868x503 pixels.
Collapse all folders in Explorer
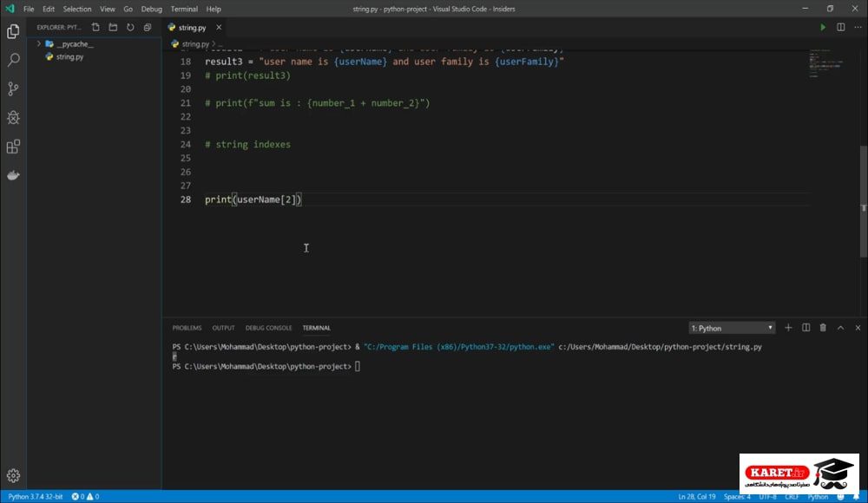pos(148,27)
